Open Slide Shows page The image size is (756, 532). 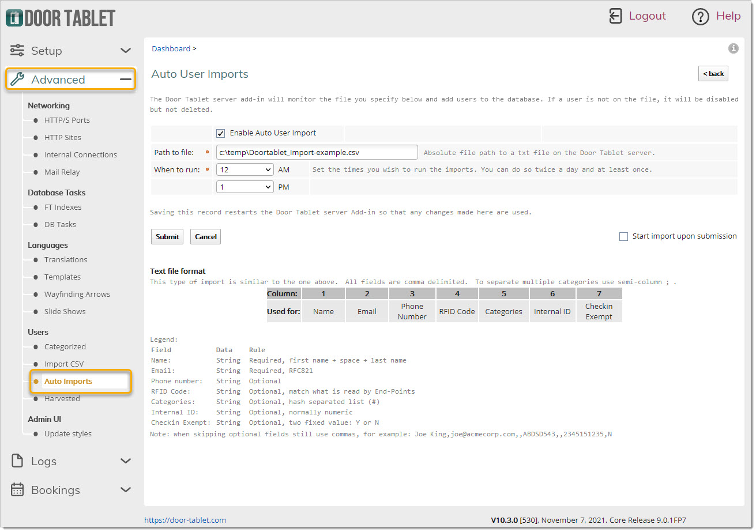[x=65, y=312]
